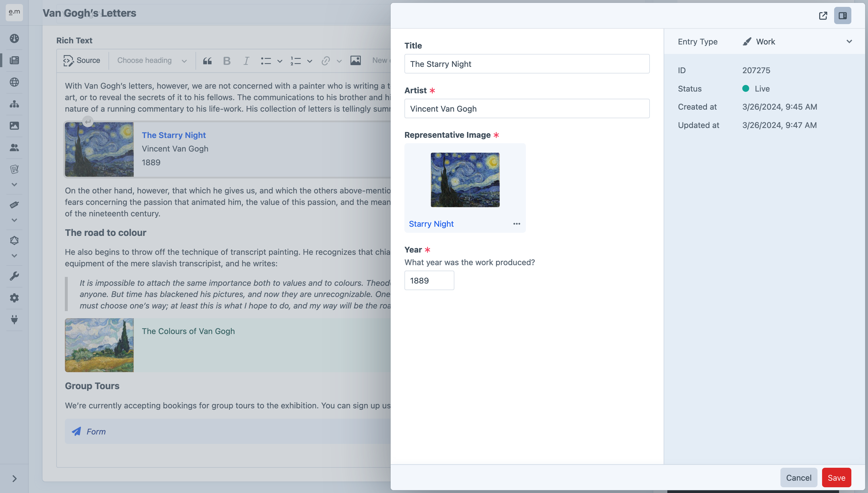Click the insert image toolbar icon

(x=355, y=61)
